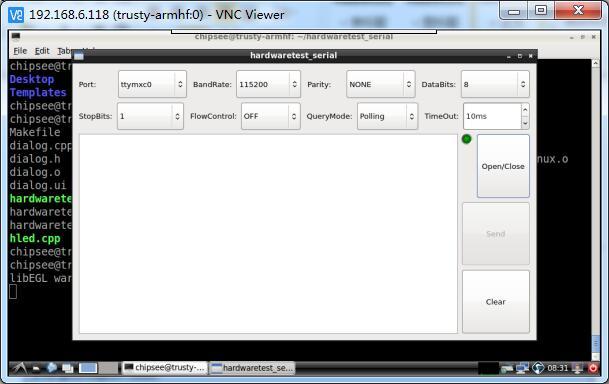Click the QueryMode label
Image resolution: width=609 pixels, height=384 pixels.
tap(329, 116)
